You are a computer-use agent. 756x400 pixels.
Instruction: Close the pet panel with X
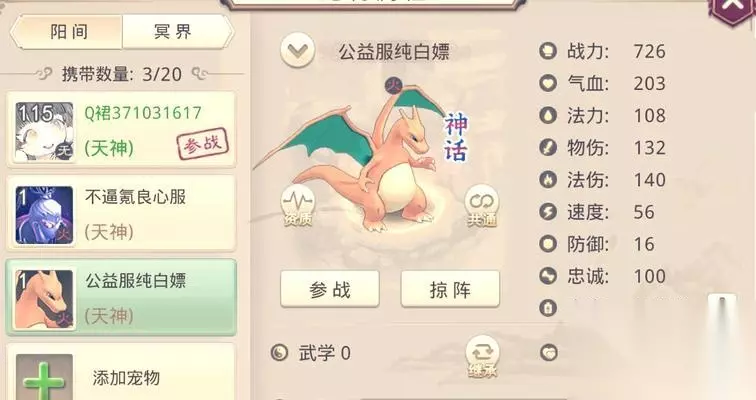point(732,7)
